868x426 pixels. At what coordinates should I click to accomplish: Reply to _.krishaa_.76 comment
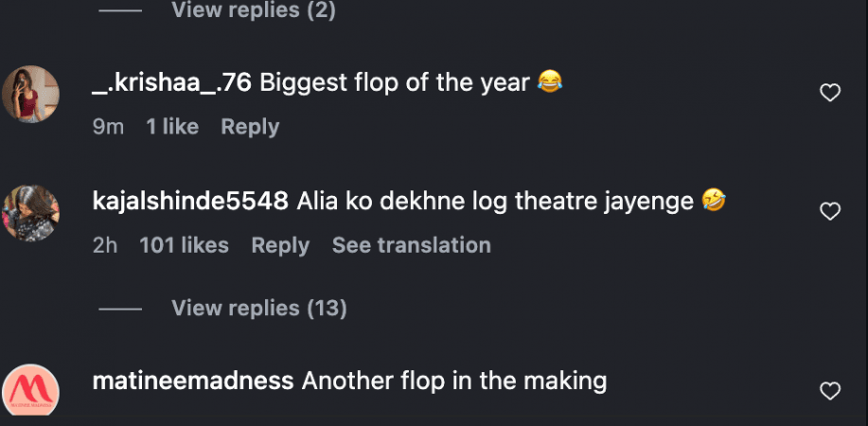click(250, 127)
